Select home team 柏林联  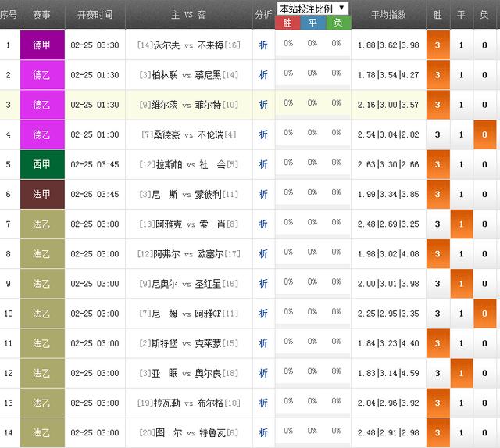click(165, 75)
